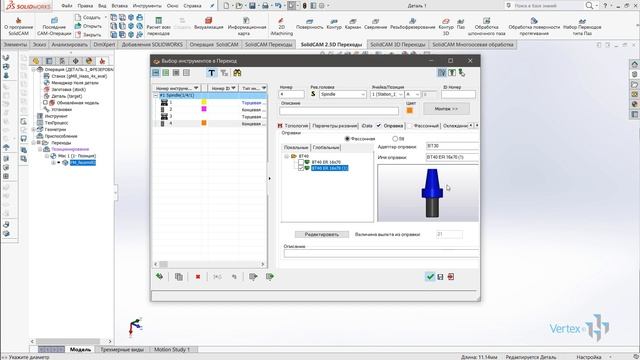Open the Номер ID column filter dropdown
This screenshot has width=640, height=360.
(233, 88)
